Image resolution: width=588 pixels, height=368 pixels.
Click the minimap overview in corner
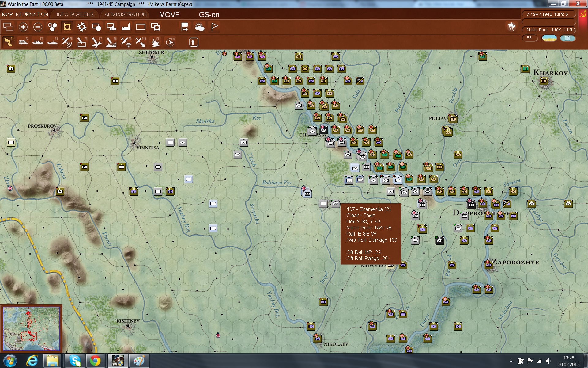31,328
